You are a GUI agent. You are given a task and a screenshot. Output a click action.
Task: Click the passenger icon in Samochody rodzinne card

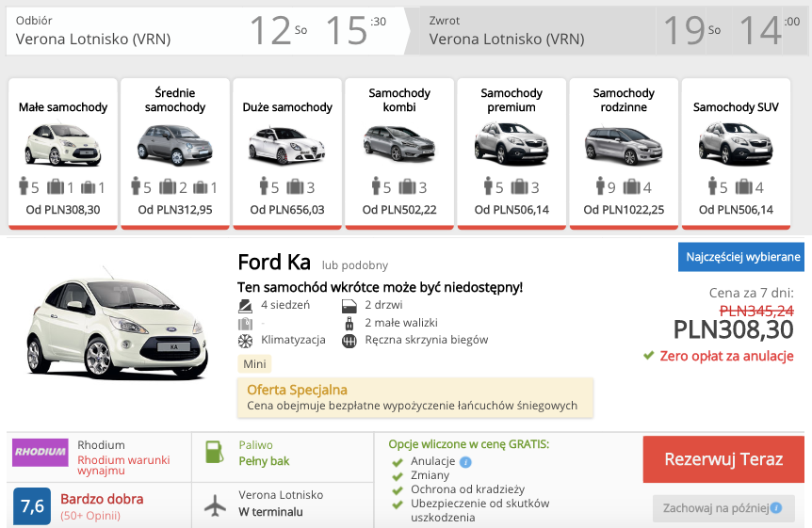600,185
